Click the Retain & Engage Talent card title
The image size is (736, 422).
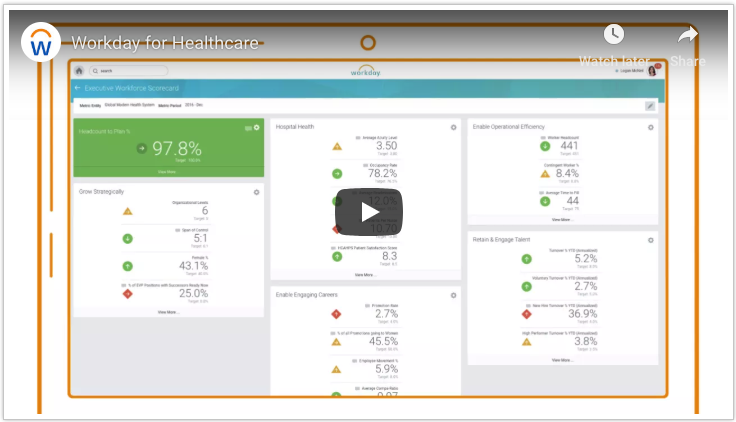click(x=501, y=239)
